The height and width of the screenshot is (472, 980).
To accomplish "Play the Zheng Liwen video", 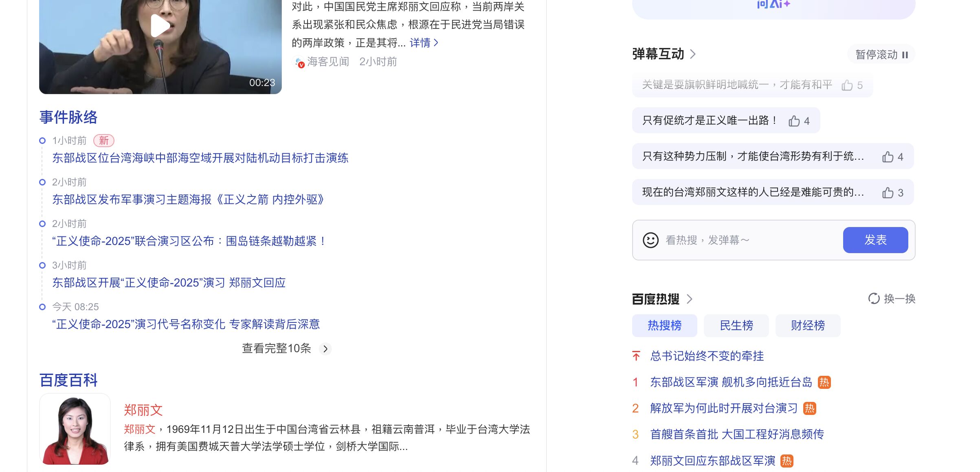I will [x=160, y=26].
